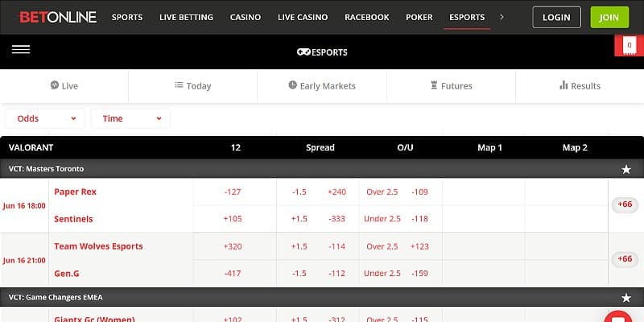644x322 pixels.
Task: Favorite VCT Game Changers EMEA star
Action: coord(626,298)
